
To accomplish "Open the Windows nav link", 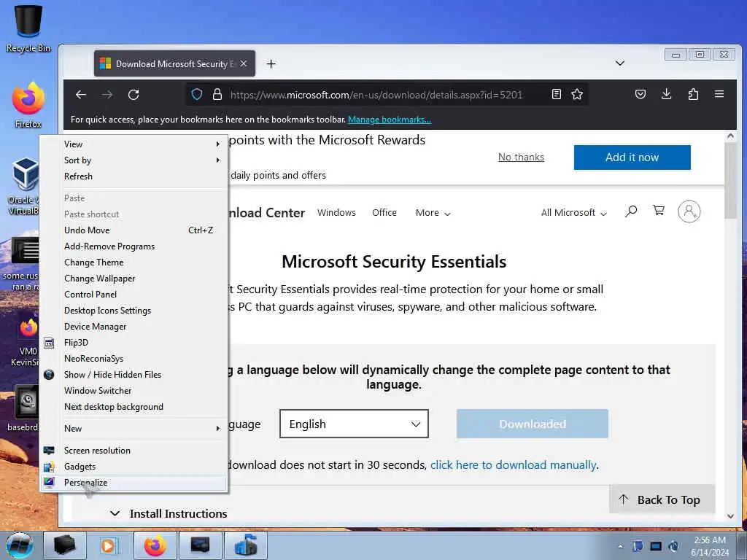I will [336, 212].
